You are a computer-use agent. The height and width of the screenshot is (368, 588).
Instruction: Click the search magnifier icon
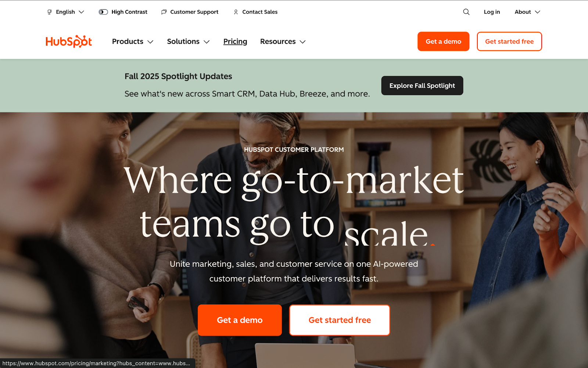(466, 12)
